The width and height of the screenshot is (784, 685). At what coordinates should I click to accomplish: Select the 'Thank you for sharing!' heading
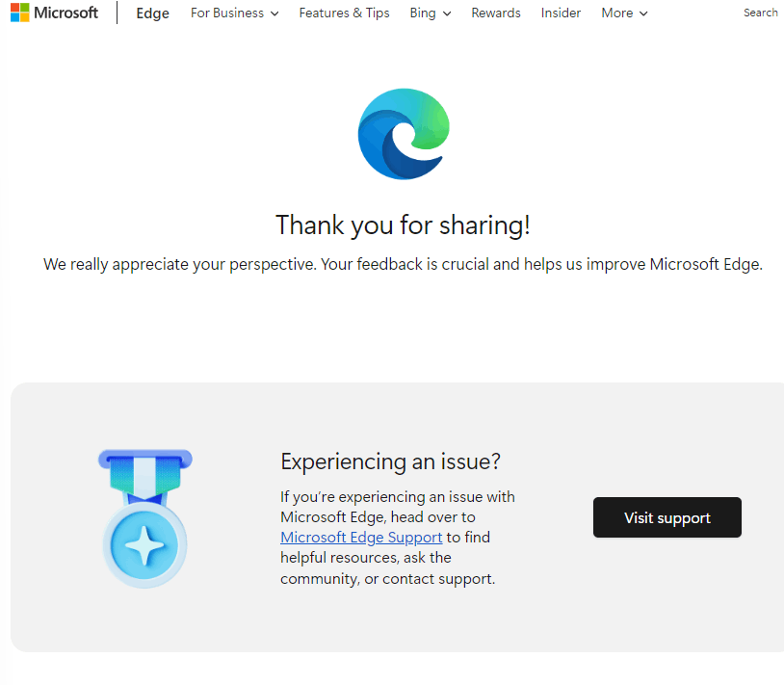point(403,225)
